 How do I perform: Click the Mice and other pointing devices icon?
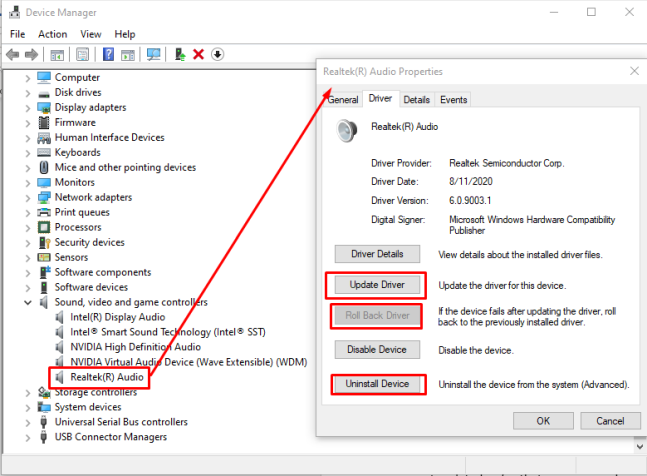pos(44,167)
